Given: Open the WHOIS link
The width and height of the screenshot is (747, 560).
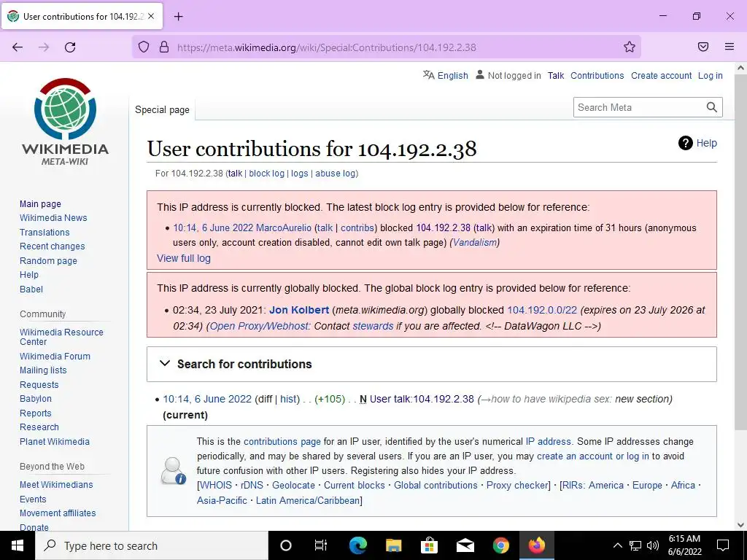Looking at the screenshot, I should pyautogui.click(x=216, y=485).
